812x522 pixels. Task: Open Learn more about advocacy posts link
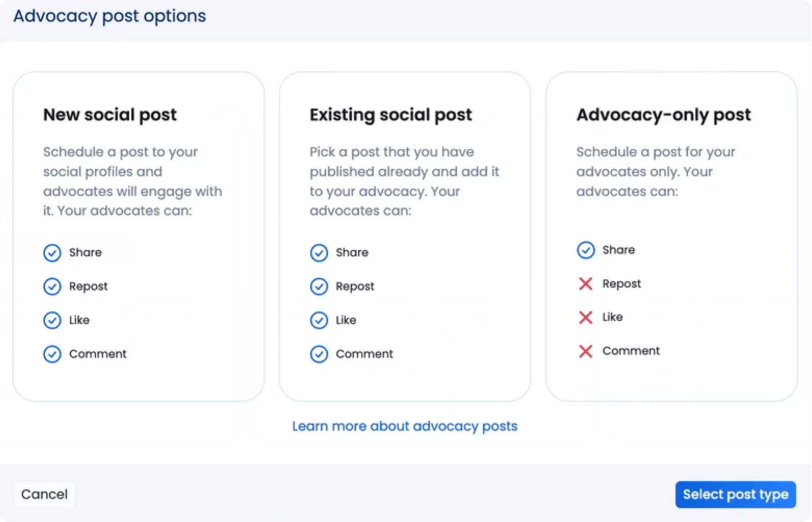(x=404, y=426)
